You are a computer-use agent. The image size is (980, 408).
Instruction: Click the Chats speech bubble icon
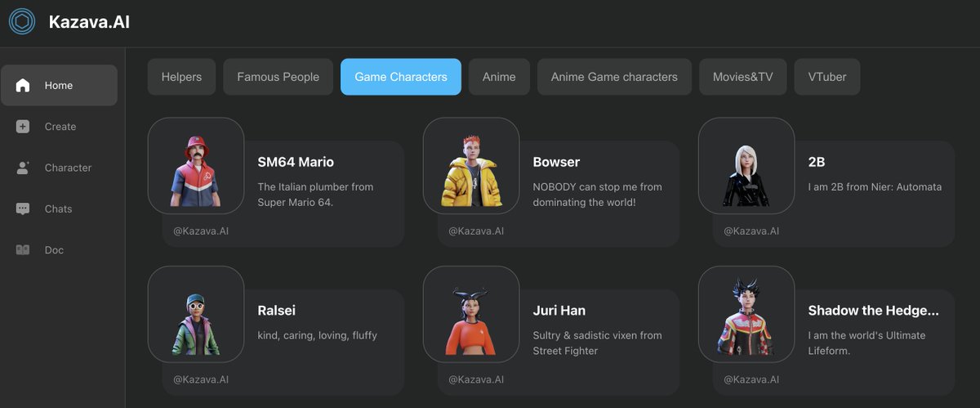[23, 208]
